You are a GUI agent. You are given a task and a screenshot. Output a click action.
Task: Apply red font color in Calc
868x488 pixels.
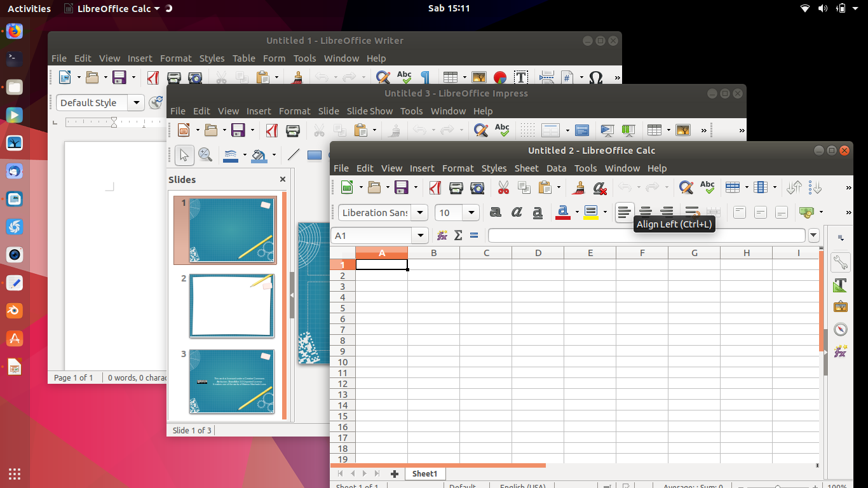tap(563, 212)
